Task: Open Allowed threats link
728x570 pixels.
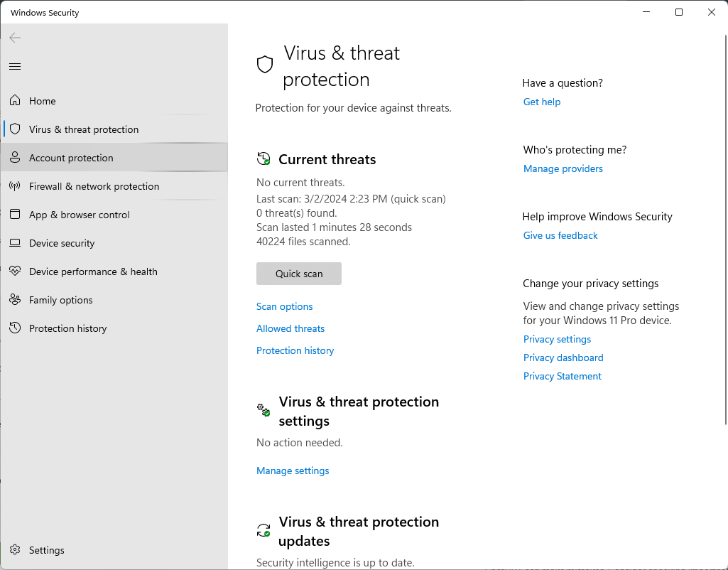Action: [290, 328]
